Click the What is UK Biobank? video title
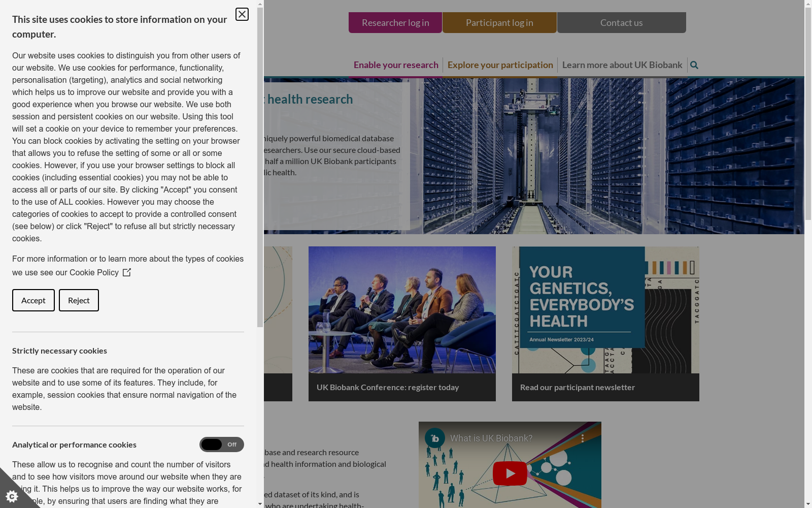The image size is (812, 508). click(491, 438)
